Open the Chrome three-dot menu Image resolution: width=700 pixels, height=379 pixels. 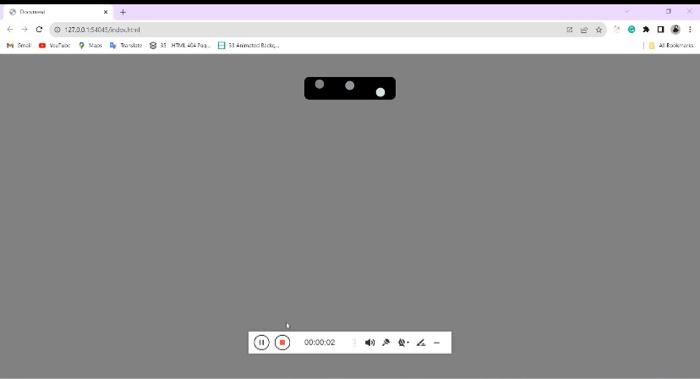[x=690, y=29]
